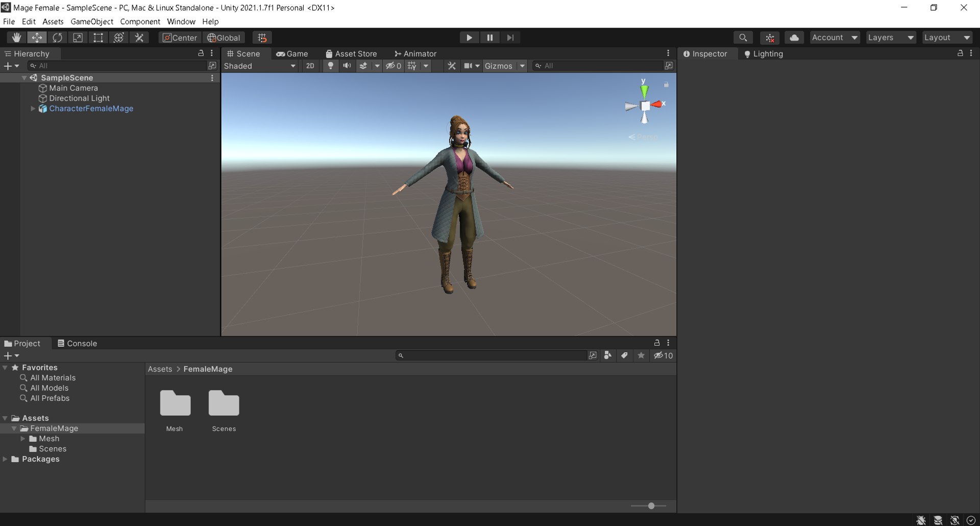Open the Account dropdown
The height and width of the screenshot is (526, 980).
[835, 38]
